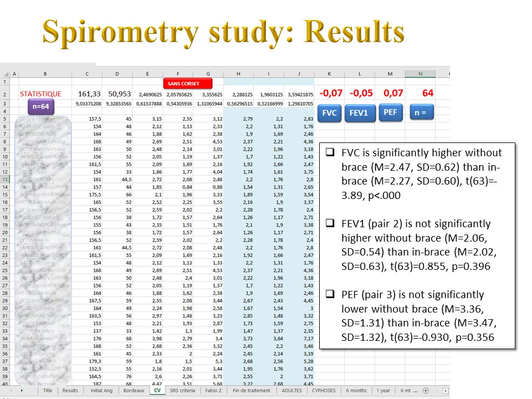Add a new sheet with plus icon
Image resolution: width=532 pixels, height=399 pixels.
pyautogui.click(x=426, y=391)
